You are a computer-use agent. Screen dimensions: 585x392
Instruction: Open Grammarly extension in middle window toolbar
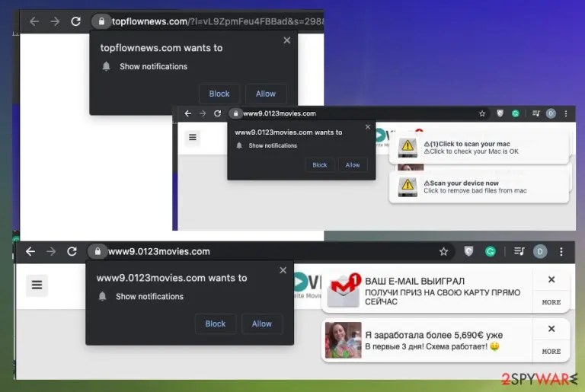tap(516, 113)
